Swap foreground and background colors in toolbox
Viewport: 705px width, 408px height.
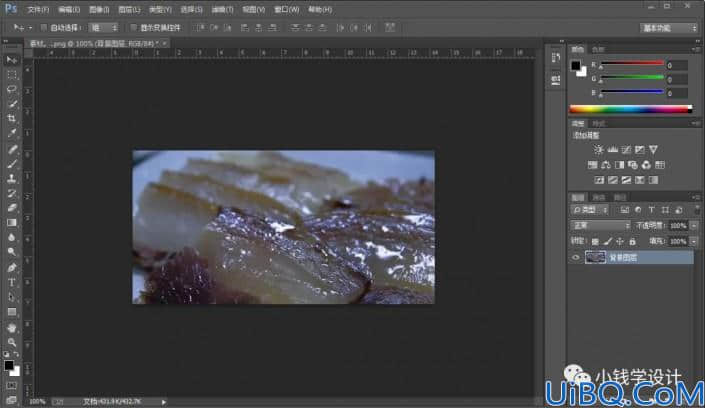(x=16, y=355)
